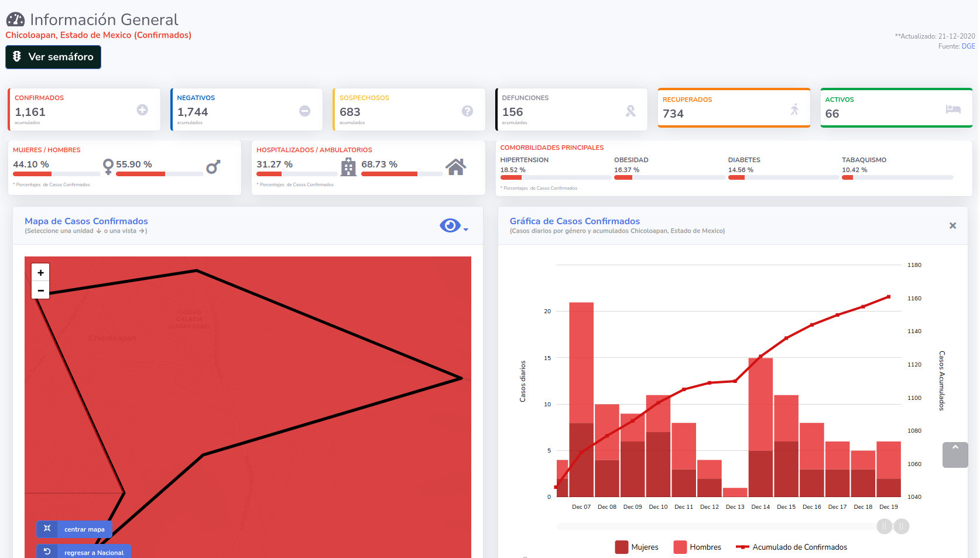The width and height of the screenshot is (980, 558).
Task: Click the Sospechosos value 683
Action: tap(350, 112)
